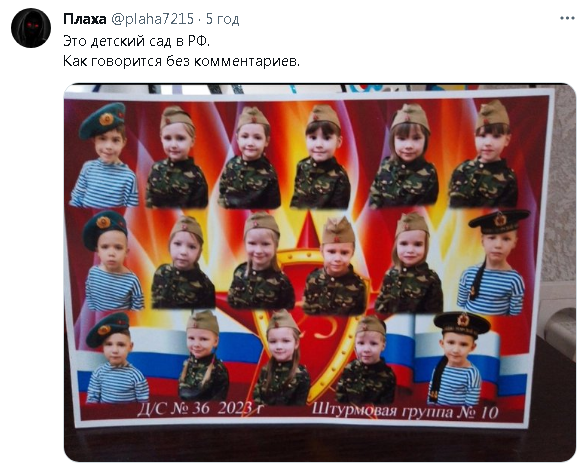The image size is (582, 463).
Task: Click 'Д/С № 36 2023 г' caption in photo
Action: pyautogui.click(x=200, y=408)
